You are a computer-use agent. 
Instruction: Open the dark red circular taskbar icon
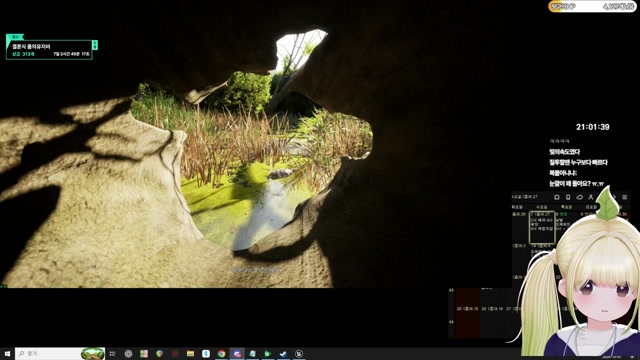175,353
